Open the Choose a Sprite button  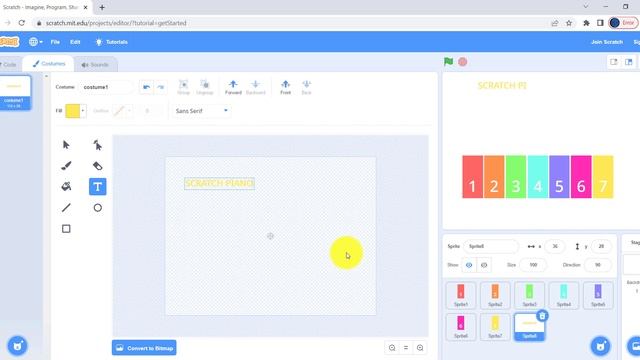pos(600,346)
